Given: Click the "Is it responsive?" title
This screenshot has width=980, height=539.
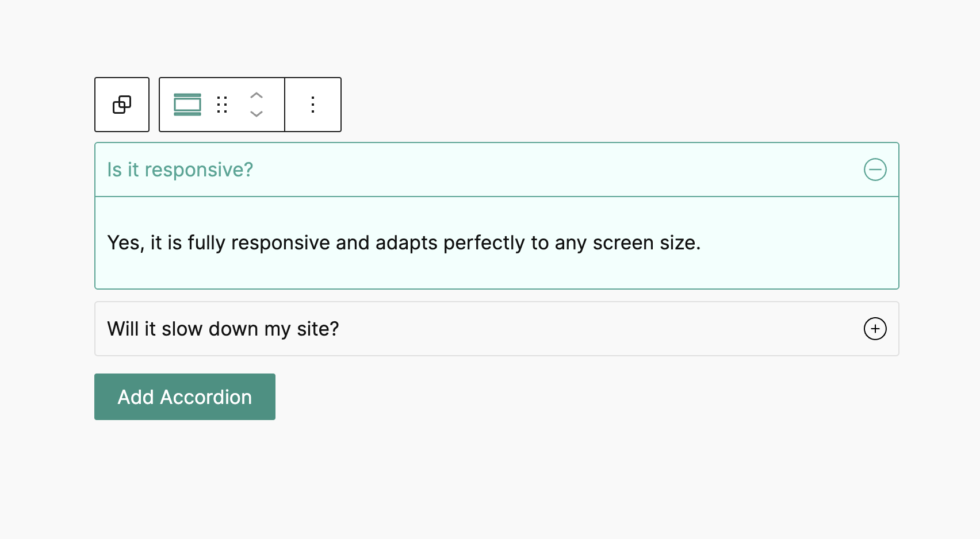Looking at the screenshot, I should pos(180,170).
